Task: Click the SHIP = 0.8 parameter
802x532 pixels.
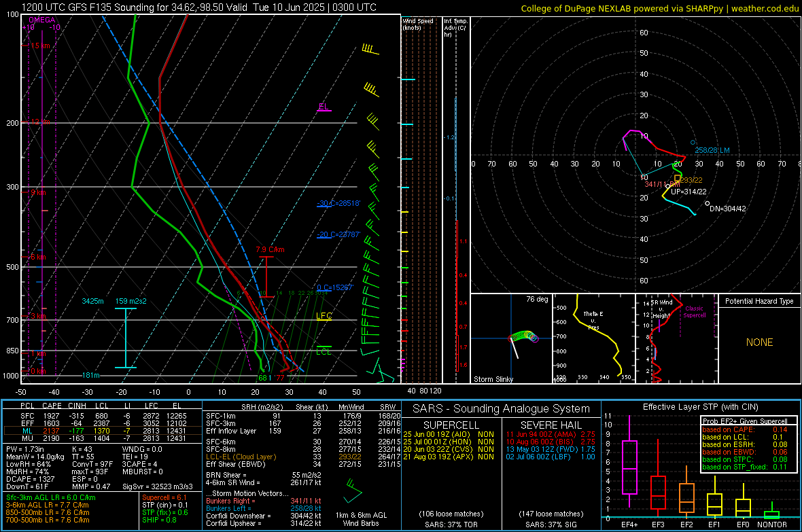Action: tap(158, 520)
